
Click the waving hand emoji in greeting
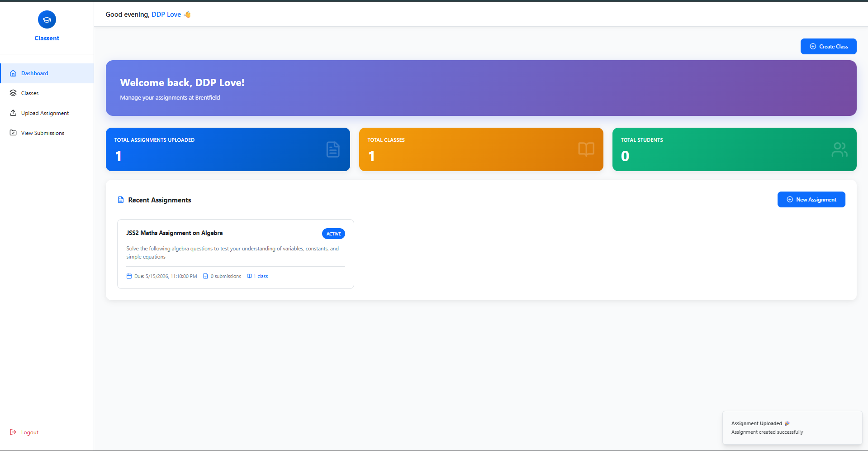pos(187,14)
